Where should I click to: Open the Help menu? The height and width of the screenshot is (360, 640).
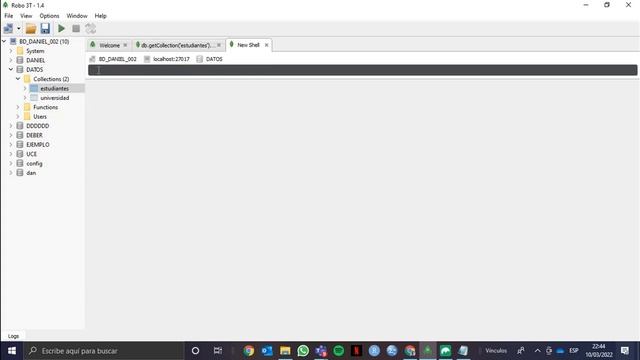100,16
